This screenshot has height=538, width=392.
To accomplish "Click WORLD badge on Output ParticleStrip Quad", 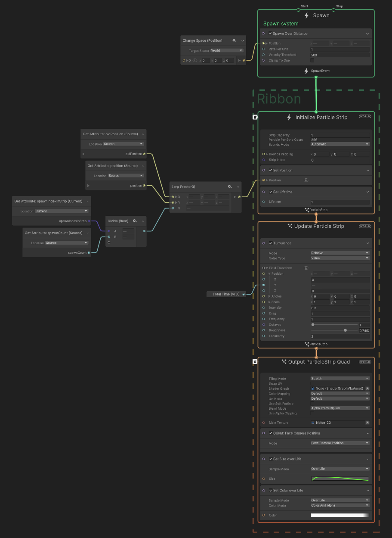I will 364,362.
